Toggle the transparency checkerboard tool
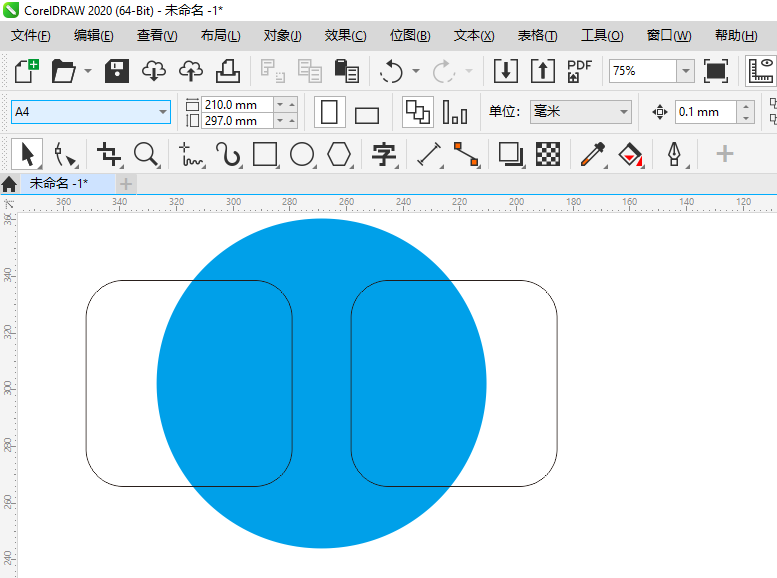The image size is (777, 578). coord(547,154)
